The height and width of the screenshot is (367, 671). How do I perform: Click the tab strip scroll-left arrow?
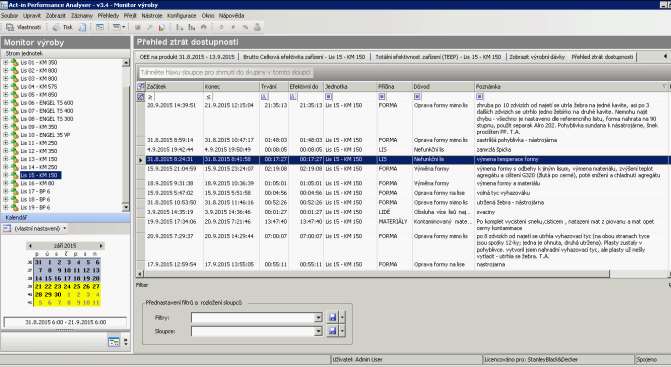click(x=665, y=56)
